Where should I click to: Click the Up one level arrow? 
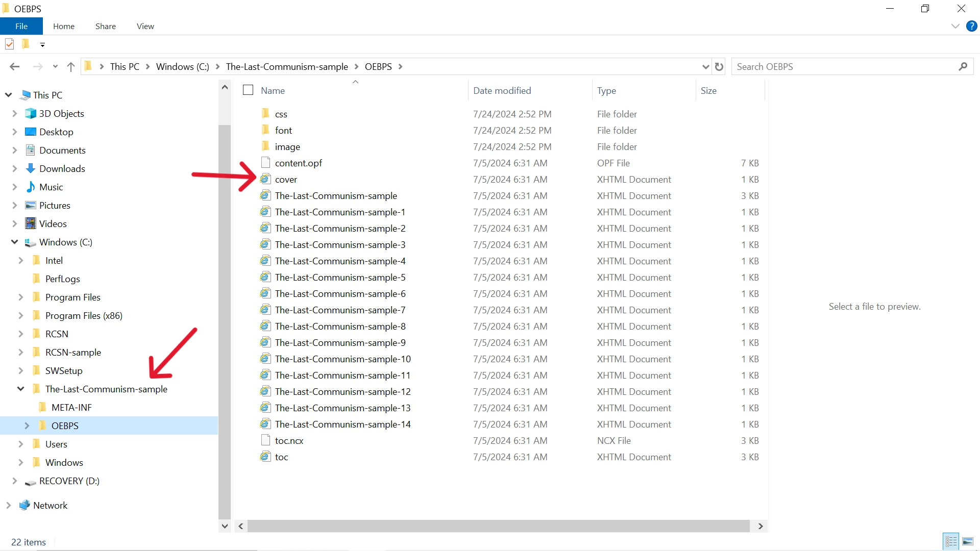coord(71,67)
